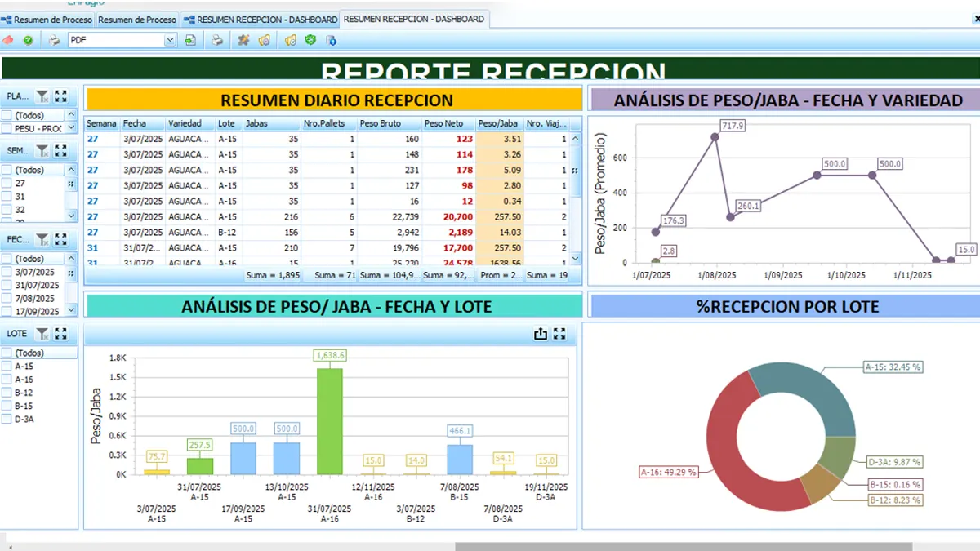Open the third tab RESUMEN RECEPCION - DASHBOARD
Screen dimensions: 980x551
click(260, 19)
